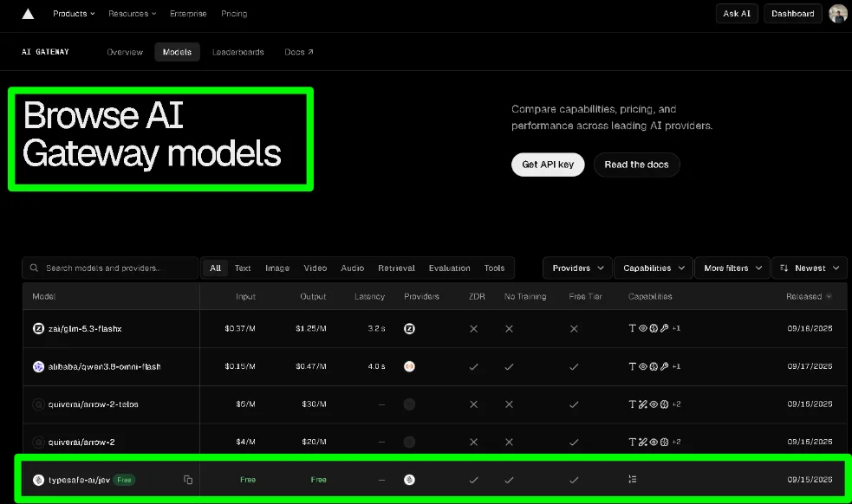Filter models by Audio
Screen dimensions: 852x504
point(352,268)
